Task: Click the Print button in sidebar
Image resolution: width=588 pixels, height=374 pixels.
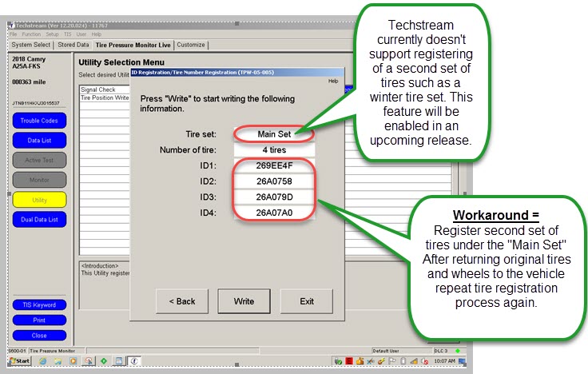Action: [x=39, y=320]
